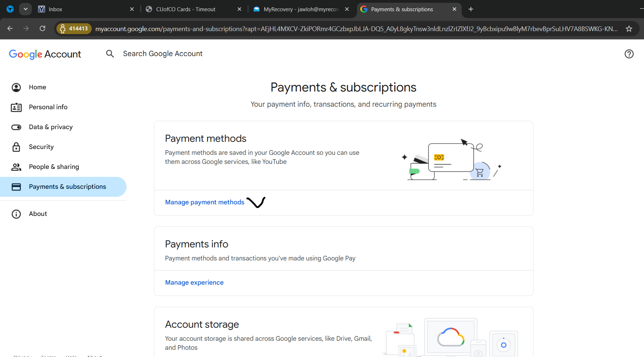Screen dimensions: 644x357
Task: Navigate to Security page
Action: tap(41, 147)
